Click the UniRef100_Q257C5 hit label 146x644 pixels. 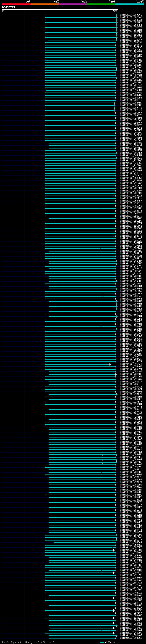click(x=131, y=22)
